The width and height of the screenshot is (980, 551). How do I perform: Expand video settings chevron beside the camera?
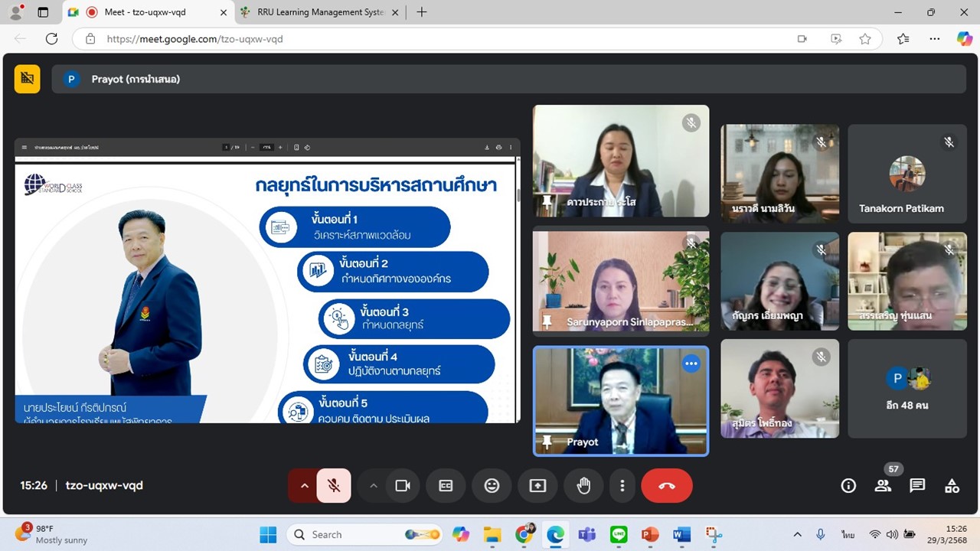point(374,485)
